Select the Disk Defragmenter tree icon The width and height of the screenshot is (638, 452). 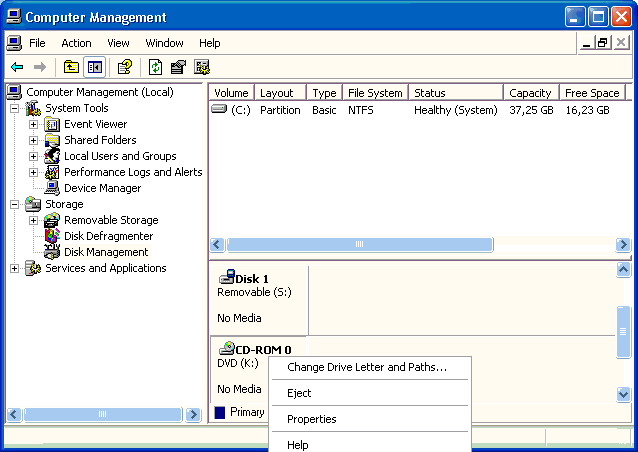coord(52,236)
